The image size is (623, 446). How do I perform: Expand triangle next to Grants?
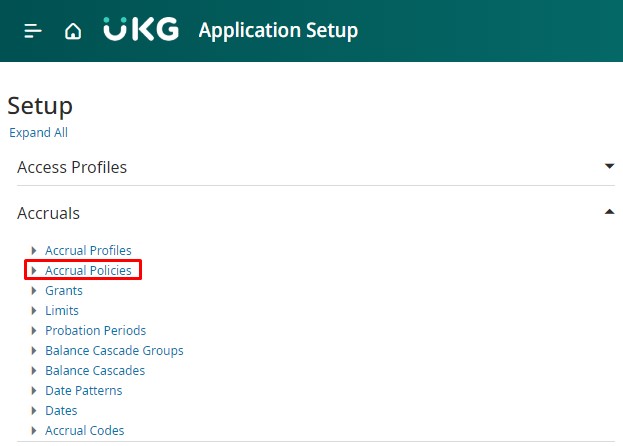34,290
